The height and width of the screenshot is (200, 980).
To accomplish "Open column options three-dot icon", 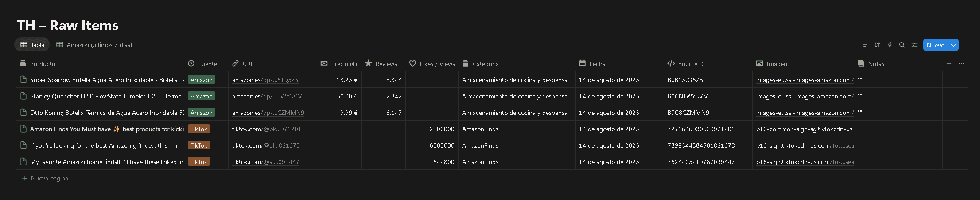I will pyautogui.click(x=961, y=63).
